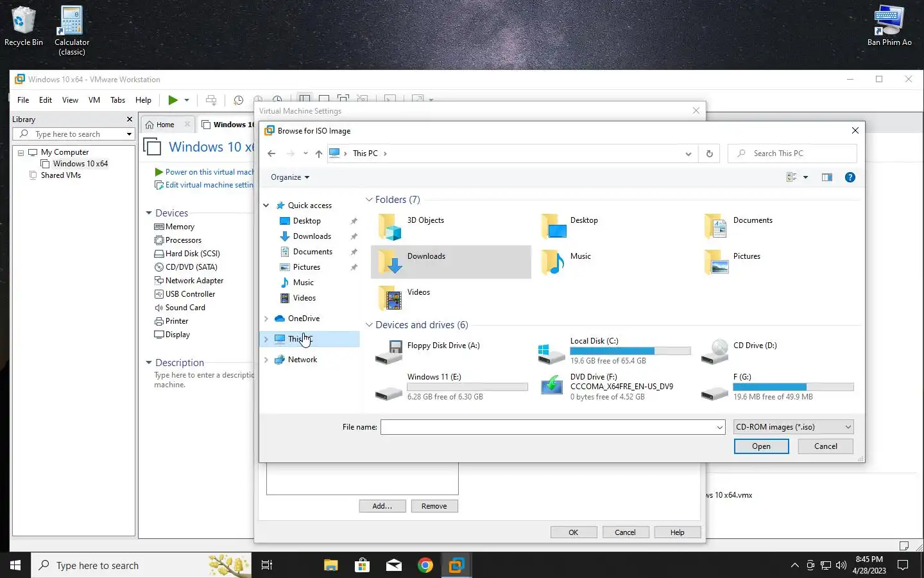Click the VMware power on play icon
This screenshot has width=924, height=578.
[173, 100]
